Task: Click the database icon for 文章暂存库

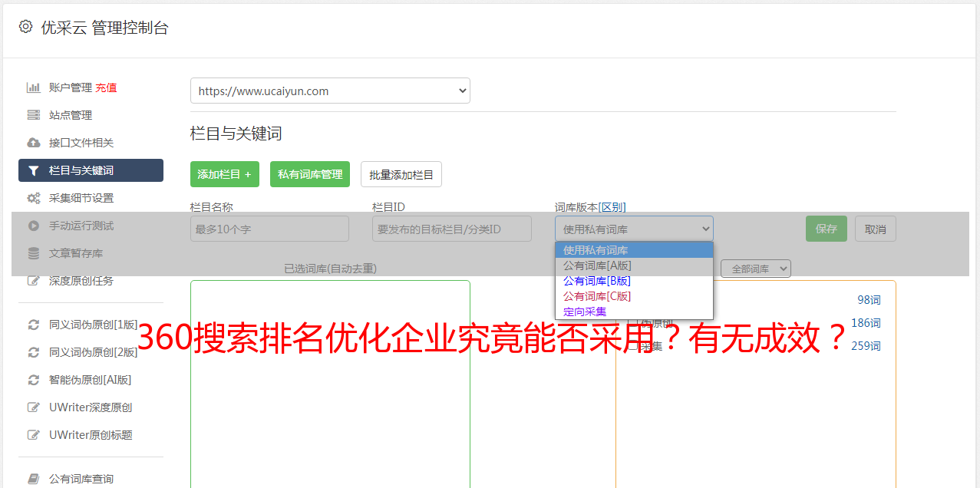Action: [x=33, y=253]
